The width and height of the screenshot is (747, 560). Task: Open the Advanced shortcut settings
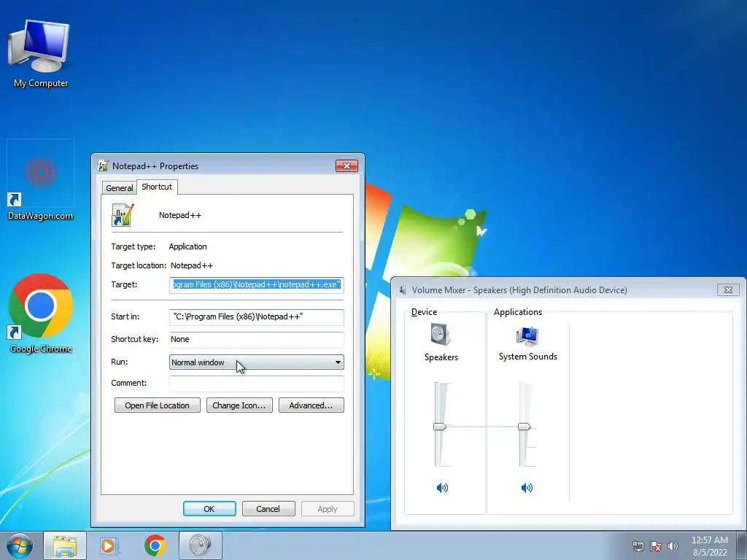311,405
